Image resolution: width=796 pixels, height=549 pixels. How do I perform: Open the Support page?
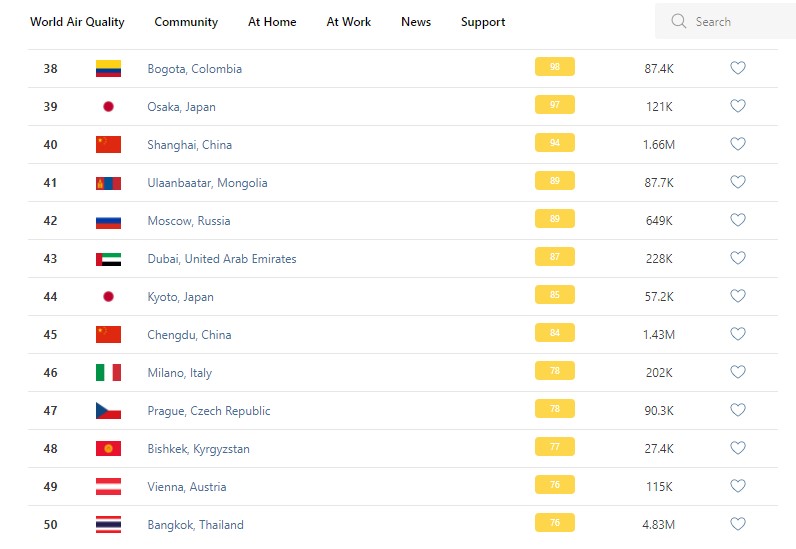[483, 22]
